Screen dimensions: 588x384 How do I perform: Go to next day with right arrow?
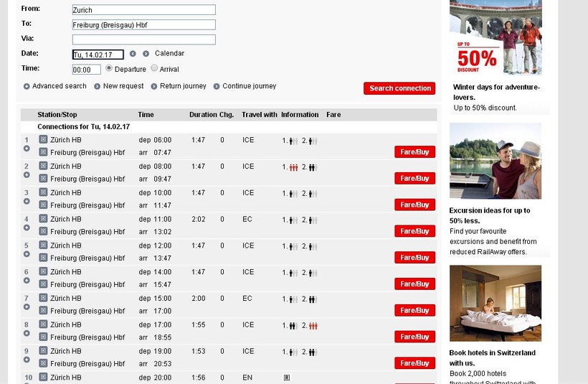click(146, 54)
